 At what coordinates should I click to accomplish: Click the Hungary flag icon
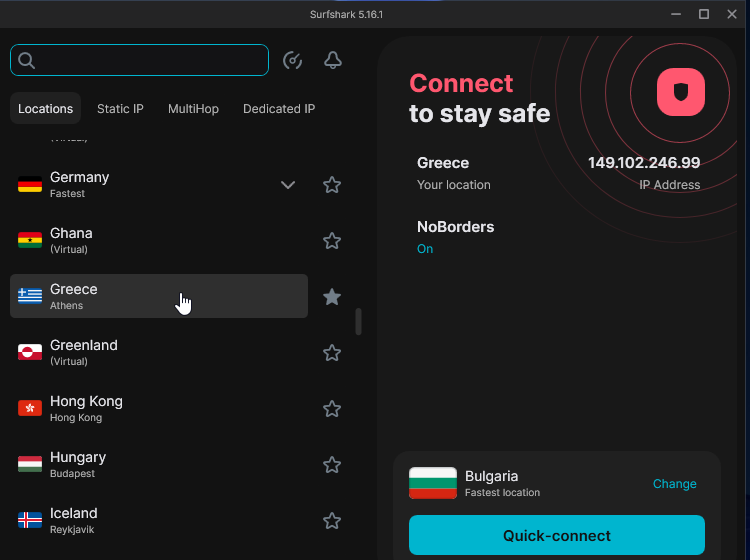[x=30, y=464]
